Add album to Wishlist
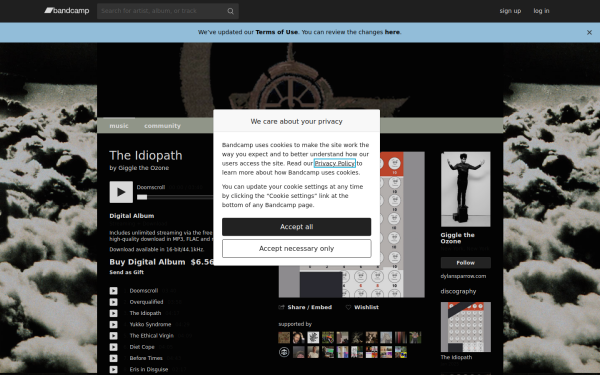Screen dimensions: 600x375 pyautogui.click(x=362, y=307)
